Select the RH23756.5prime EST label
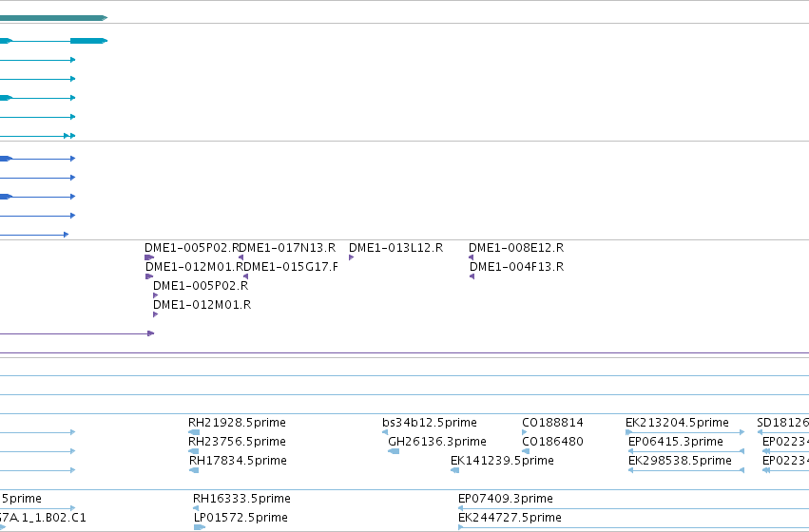The width and height of the screenshot is (809, 532). [237, 442]
